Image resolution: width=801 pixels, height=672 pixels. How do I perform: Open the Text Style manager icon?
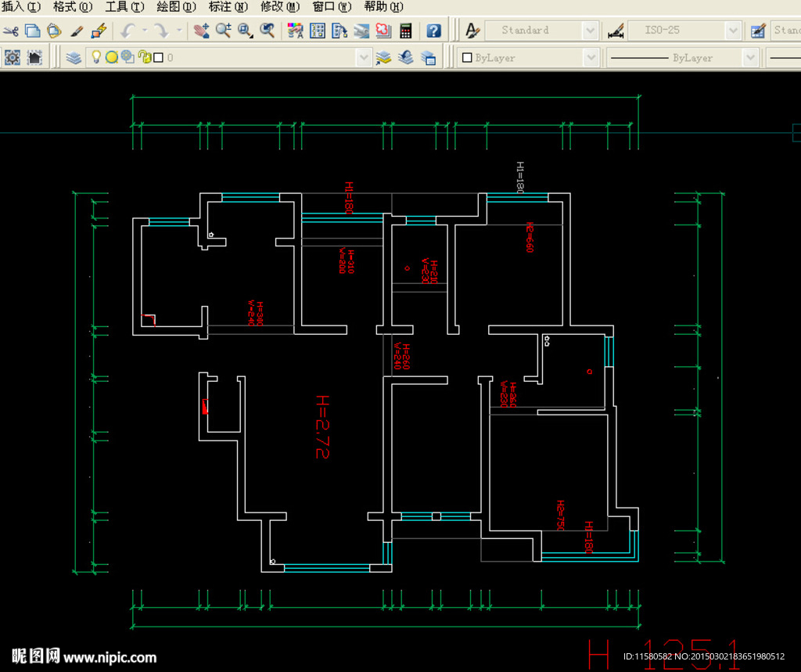coord(472,31)
